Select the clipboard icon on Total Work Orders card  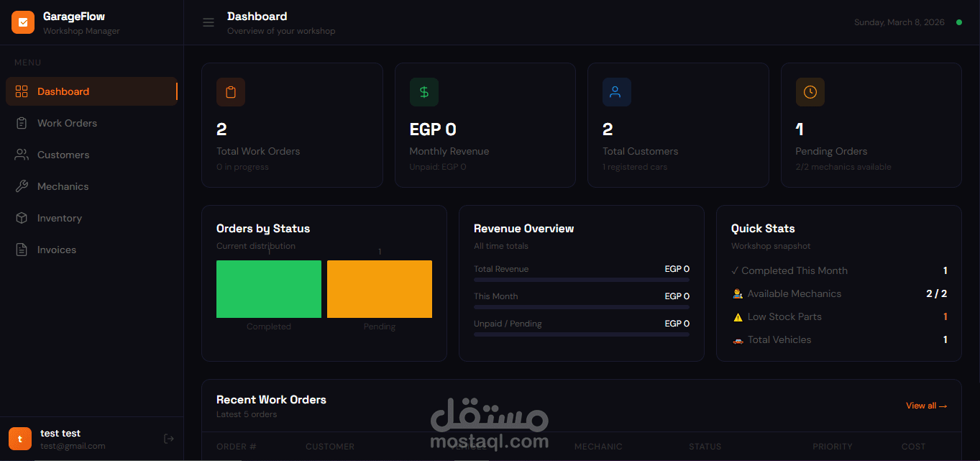coord(230,91)
